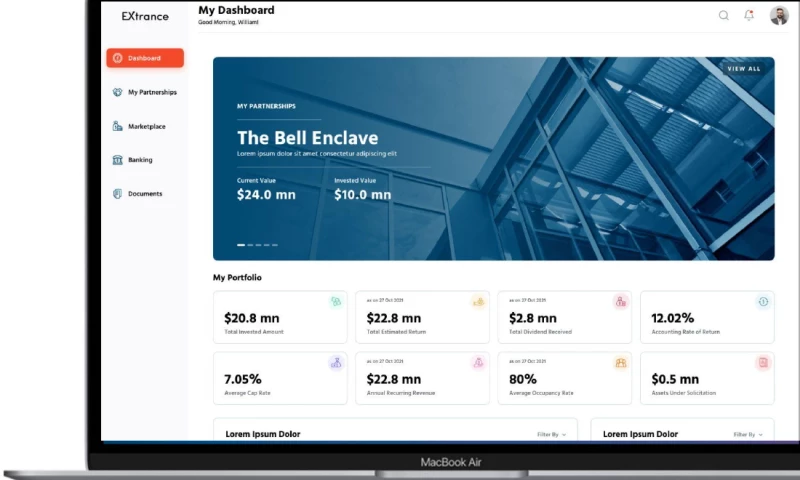The width and height of the screenshot is (800, 480).
Task: Open the $0.5 mn Assets card
Action: click(707, 378)
